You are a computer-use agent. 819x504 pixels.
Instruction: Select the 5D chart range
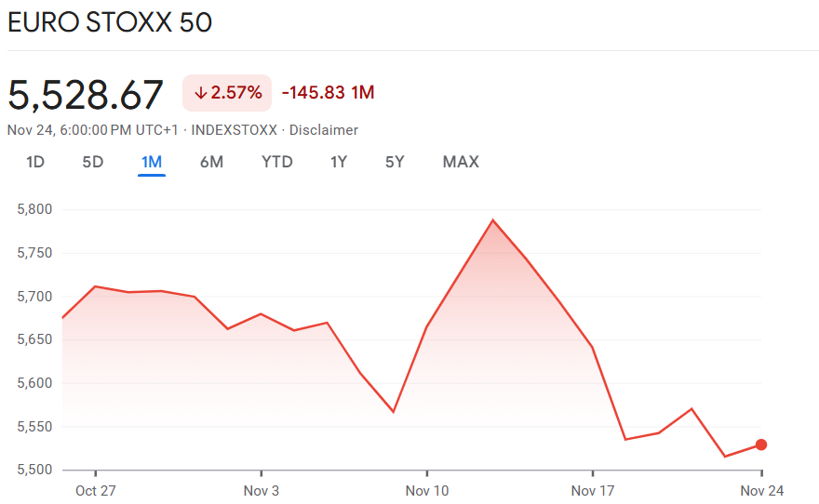93,162
